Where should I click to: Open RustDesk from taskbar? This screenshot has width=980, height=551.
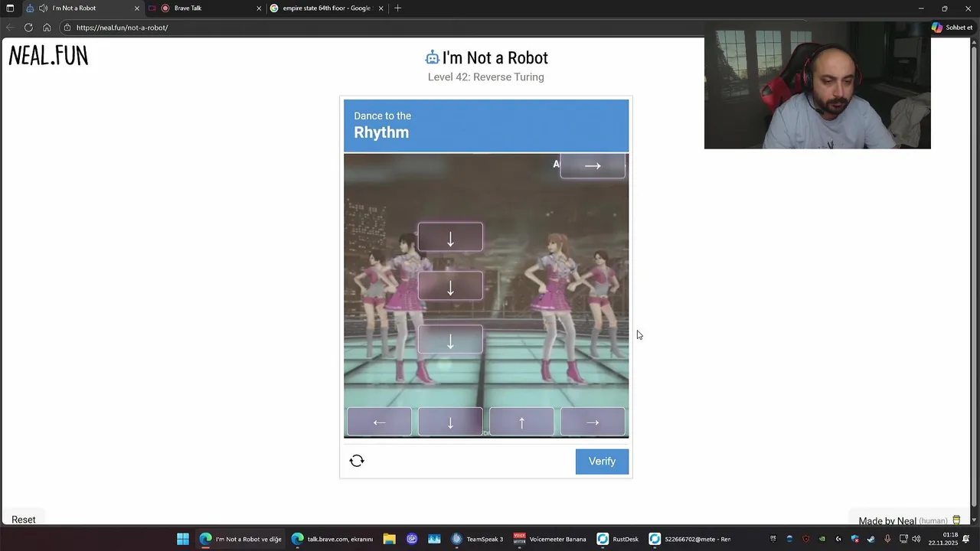coord(617,539)
